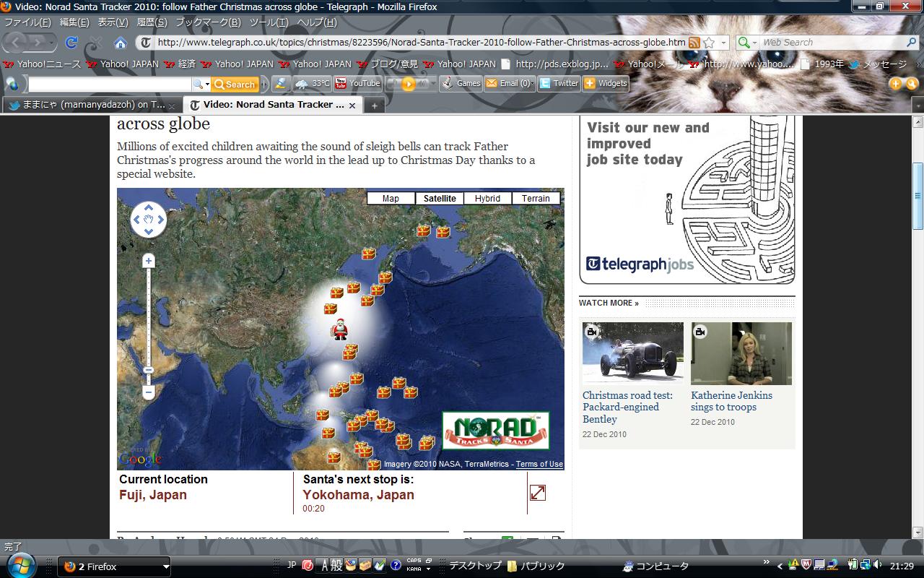Open the パブリック folder shortcut in taskbar
This screenshot has height=578, width=924.
point(536,566)
